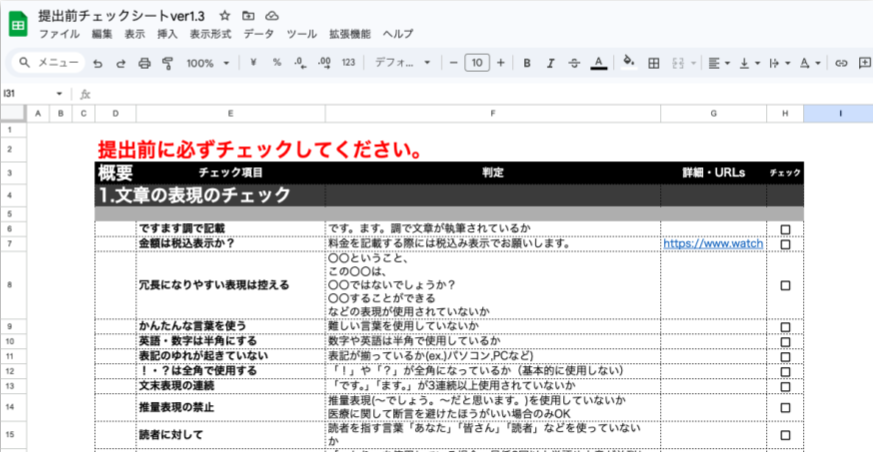Open the デフォ... font dropdown
Image resolution: width=873 pixels, height=452 pixels.
pyautogui.click(x=403, y=63)
